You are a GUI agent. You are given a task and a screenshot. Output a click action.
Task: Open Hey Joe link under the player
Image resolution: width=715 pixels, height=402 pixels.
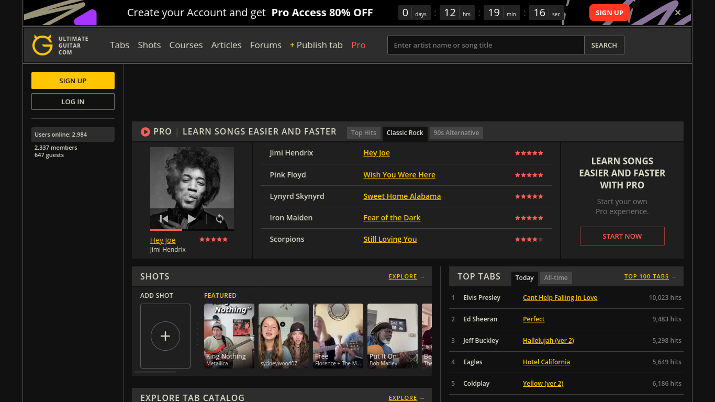pyautogui.click(x=163, y=240)
